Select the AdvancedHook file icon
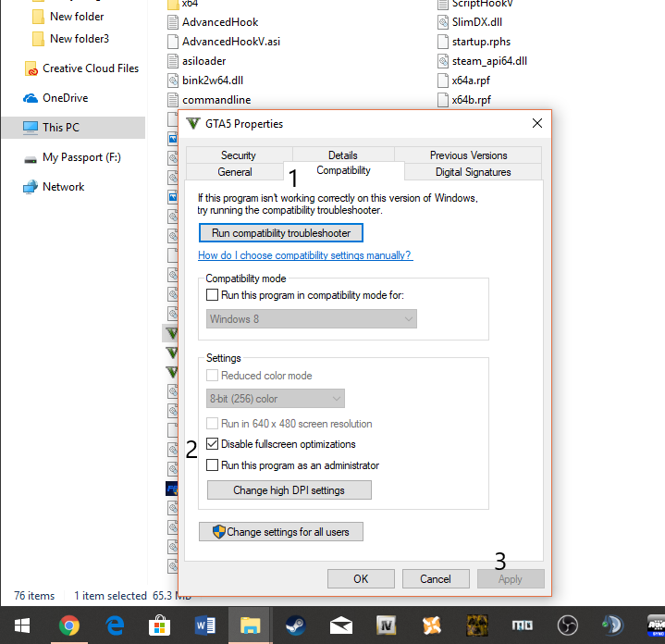Image resolution: width=665 pixels, height=644 pixels. pos(173,22)
